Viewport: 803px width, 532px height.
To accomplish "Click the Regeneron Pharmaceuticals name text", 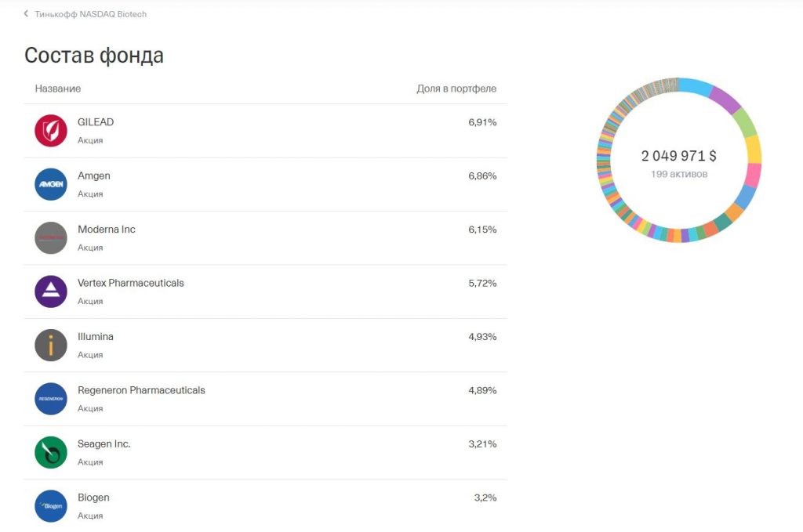I will [x=141, y=390].
